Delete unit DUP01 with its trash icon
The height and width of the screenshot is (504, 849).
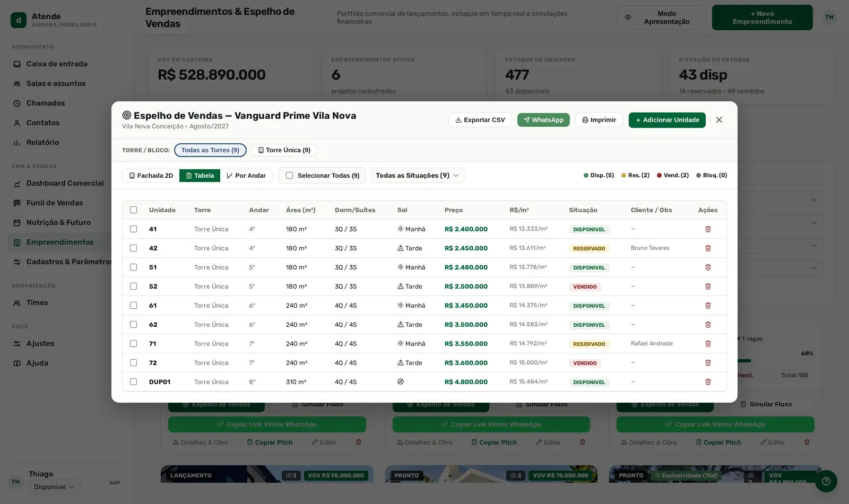[708, 382]
